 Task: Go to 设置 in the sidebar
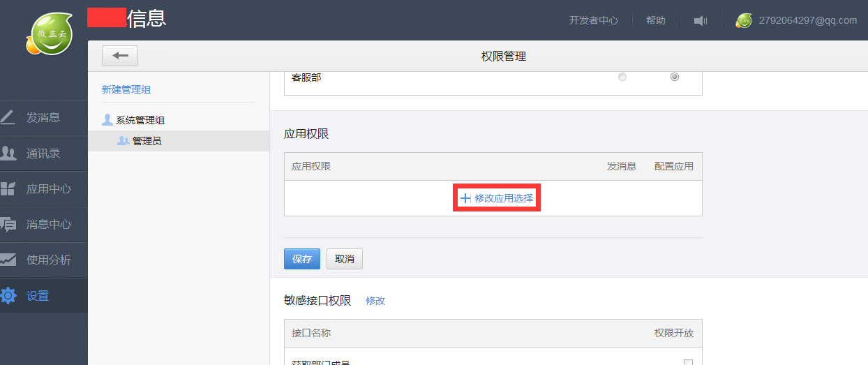(x=44, y=296)
